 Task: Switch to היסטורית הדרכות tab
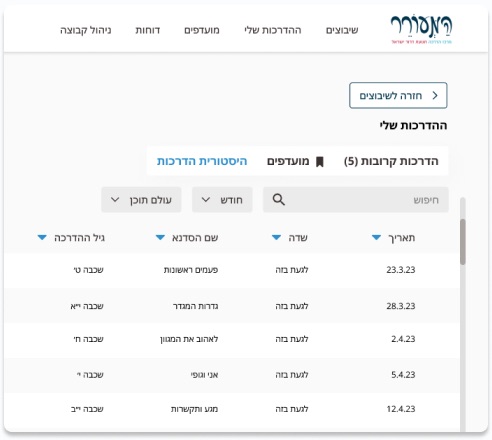point(202,161)
